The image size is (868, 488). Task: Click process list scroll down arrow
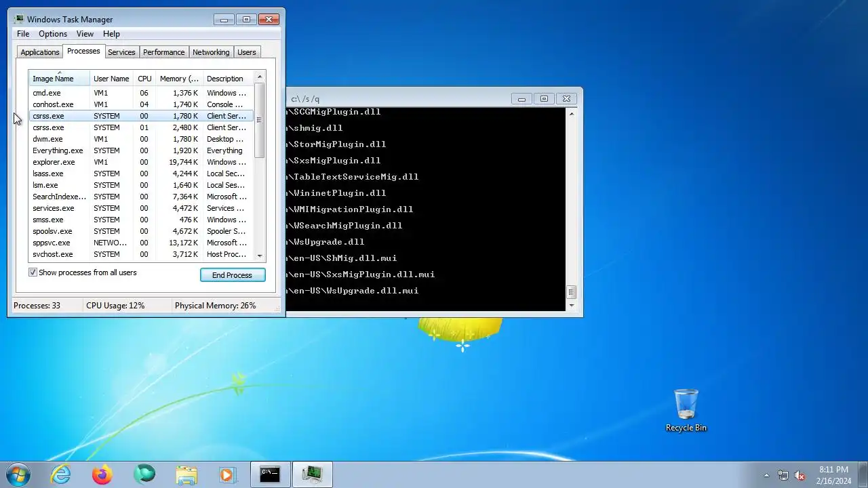point(260,256)
